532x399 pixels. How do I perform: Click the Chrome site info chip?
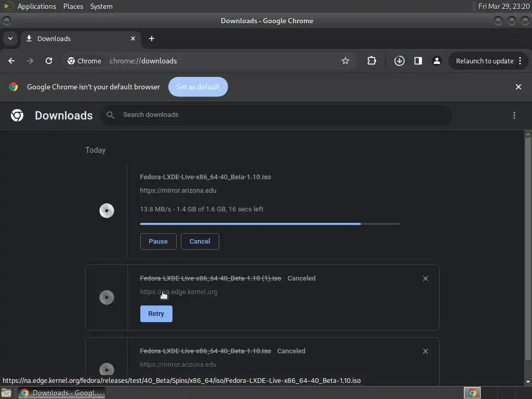coord(85,61)
